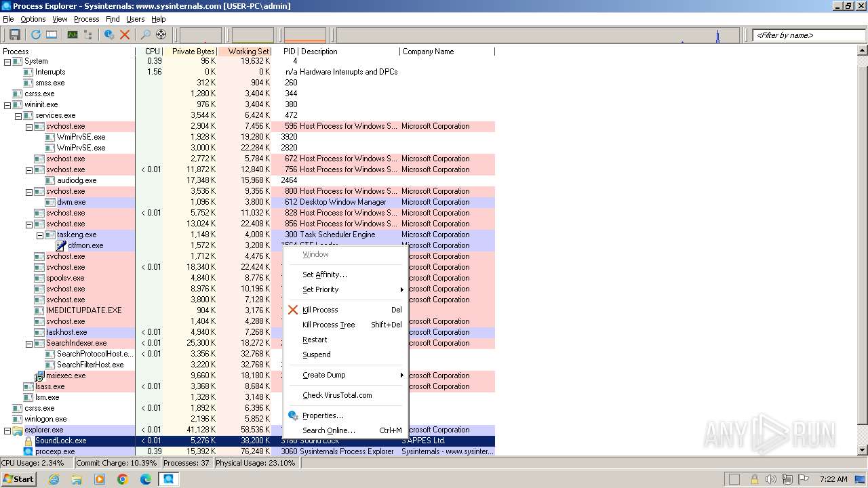Collapse the SearchIndexer.exe tree node
The height and width of the screenshot is (488, 868).
[x=29, y=343]
